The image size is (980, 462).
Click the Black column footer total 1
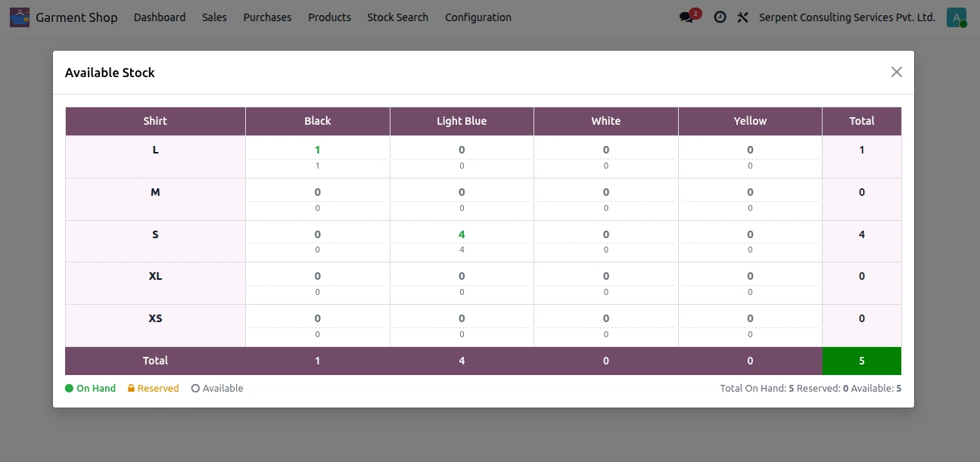click(x=318, y=361)
